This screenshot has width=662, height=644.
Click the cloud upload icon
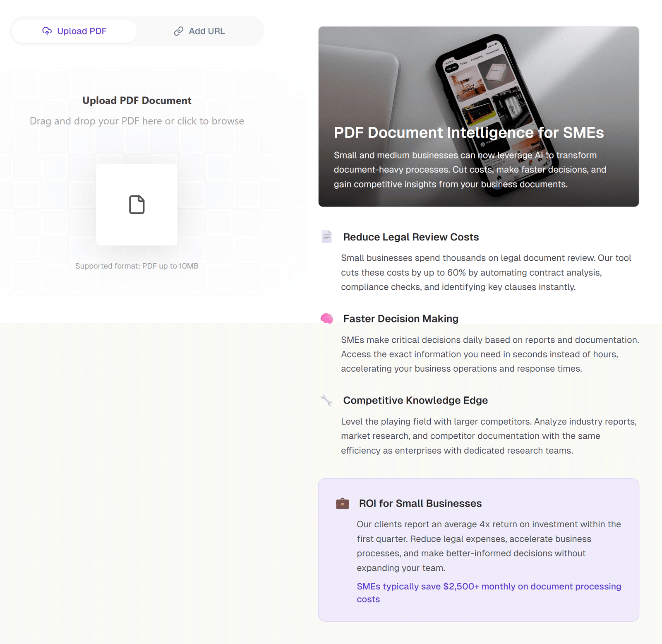pyautogui.click(x=47, y=31)
